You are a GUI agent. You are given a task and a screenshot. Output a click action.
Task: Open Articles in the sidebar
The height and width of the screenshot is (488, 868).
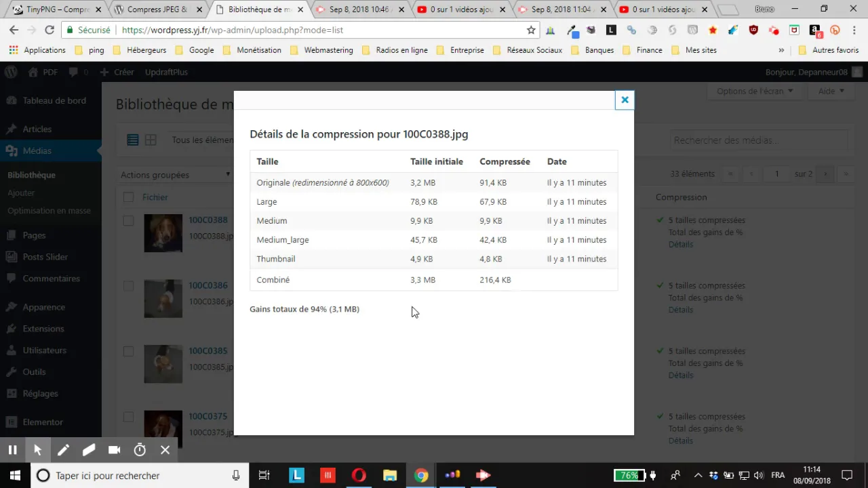(x=37, y=129)
